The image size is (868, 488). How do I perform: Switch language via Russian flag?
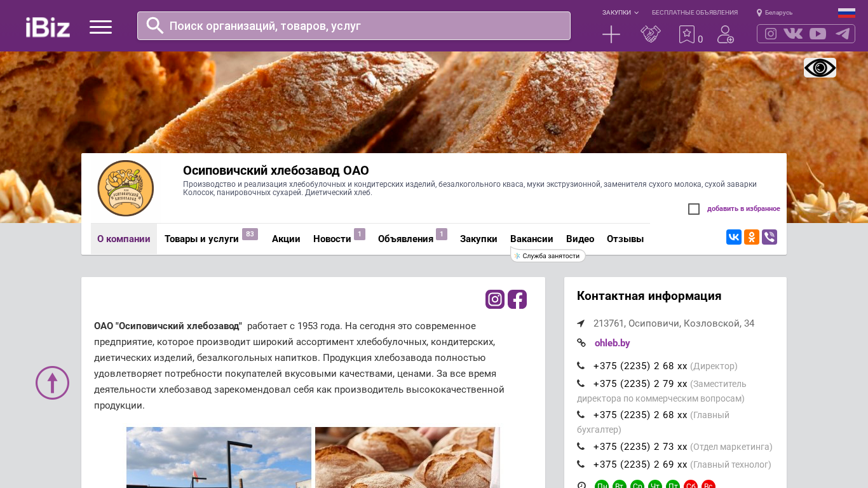click(846, 13)
